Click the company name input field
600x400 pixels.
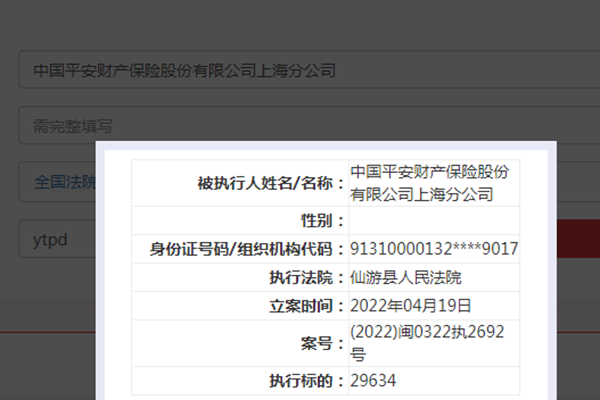[309, 70]
